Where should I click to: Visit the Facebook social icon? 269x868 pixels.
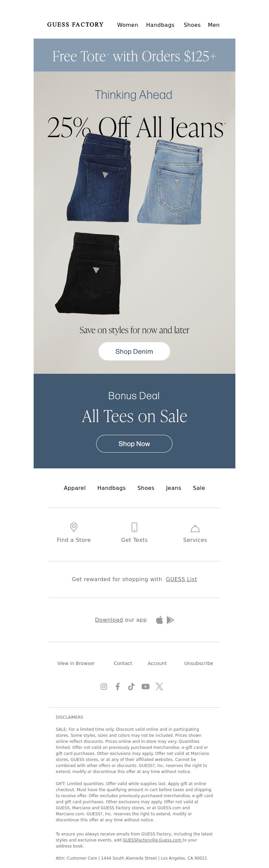pos(117,686)
